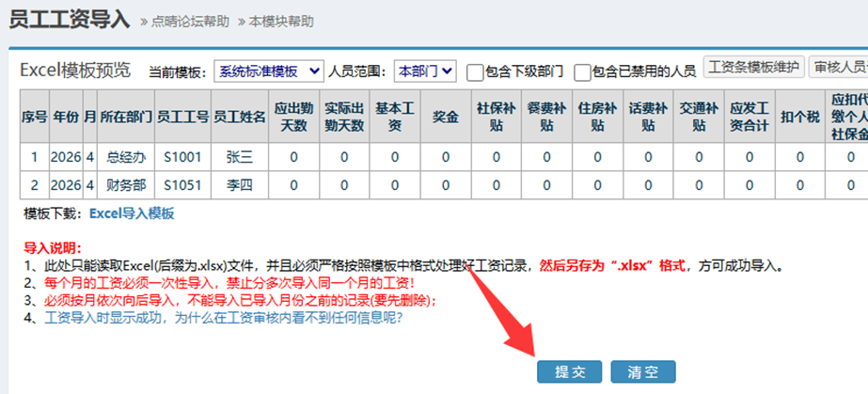Click the 员工工资导入 page title
Viewport: 868px width, 394px height.
[x=69, y=20]
